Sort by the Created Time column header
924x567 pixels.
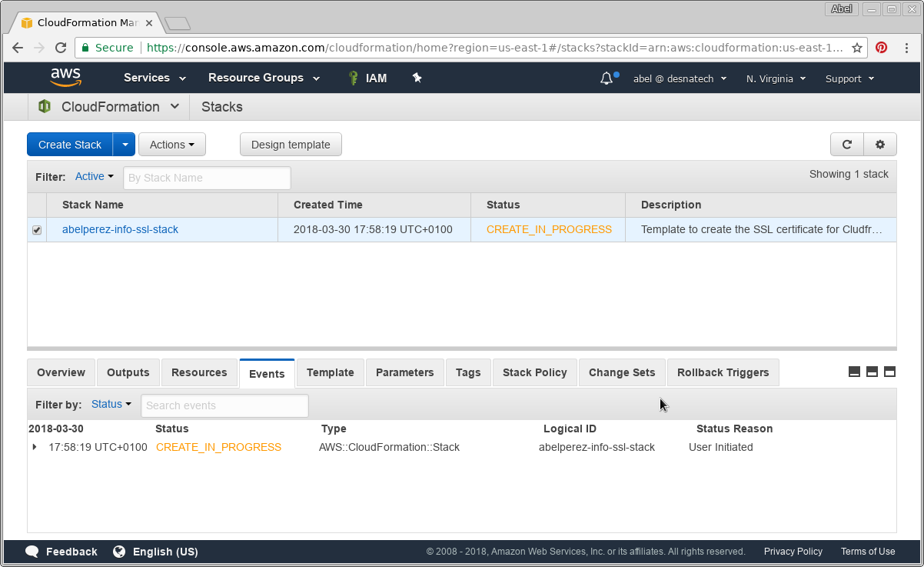[x=328, y=205]
